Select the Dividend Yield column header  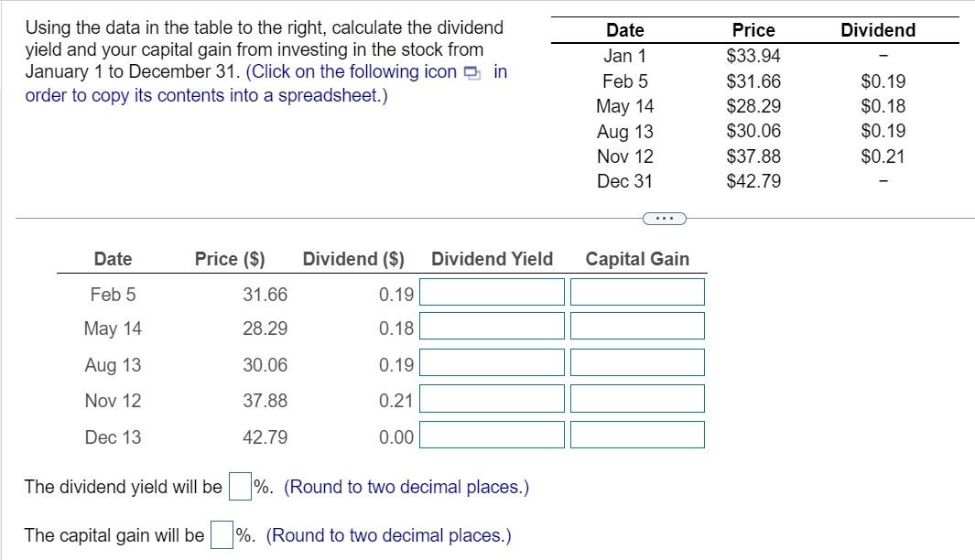point(492,259)
